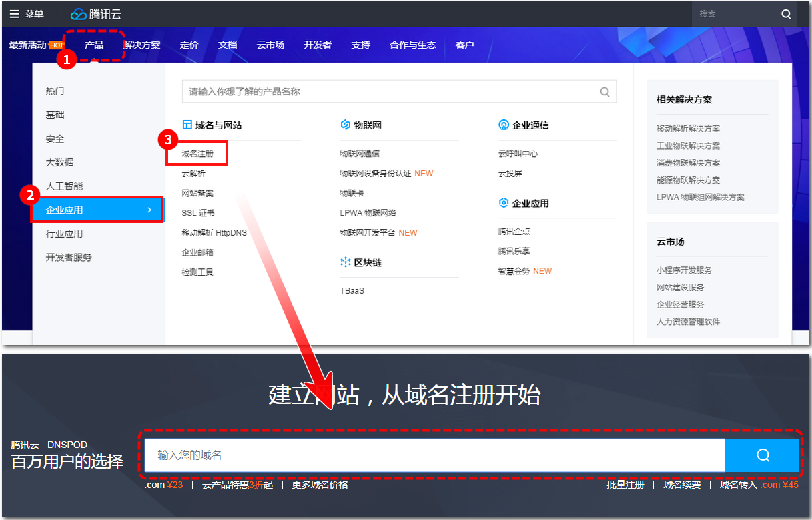Open the hamburger 菜单 icon
The image size is (812, 520).
point(15,14)
